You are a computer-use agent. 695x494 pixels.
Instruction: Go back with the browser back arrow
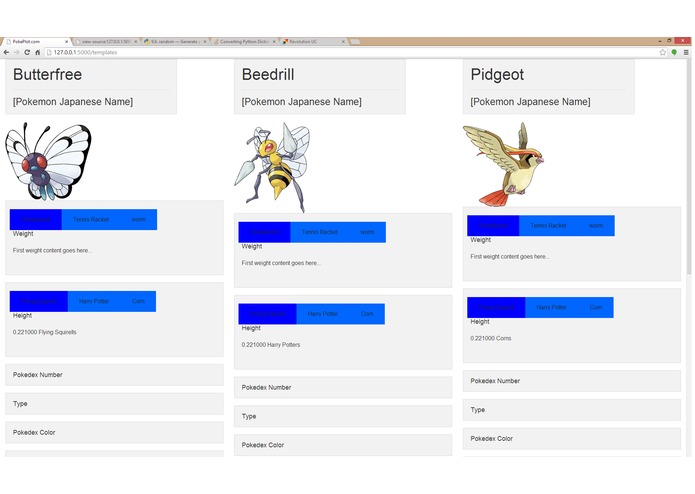[6, 52]
